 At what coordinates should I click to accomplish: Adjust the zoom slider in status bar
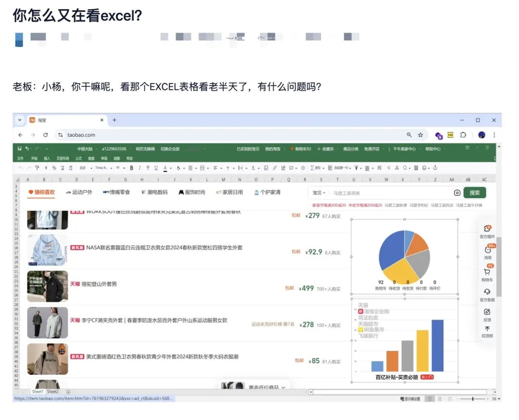click(x=473, y=399)
